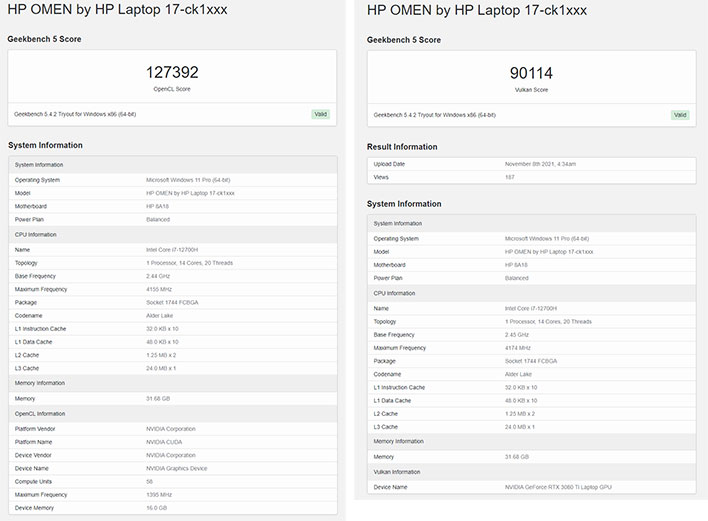Click the 90114 Vulkan score number

click(531, 73)
